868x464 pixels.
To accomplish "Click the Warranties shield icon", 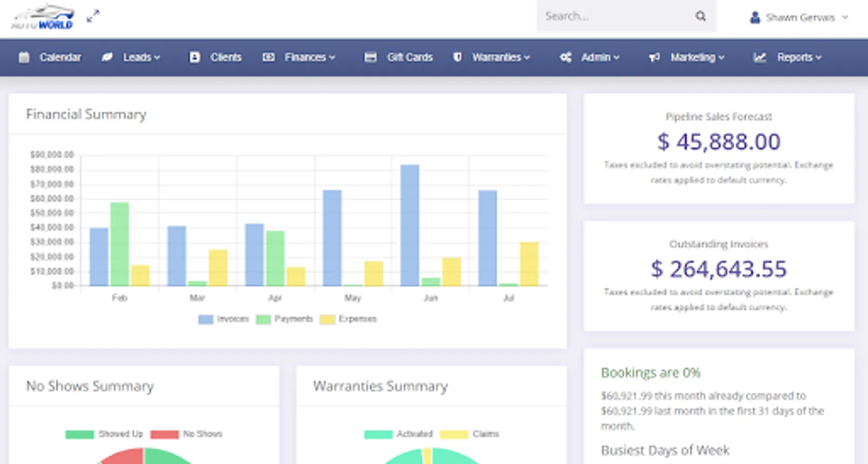I will click(x=457, y=57).
